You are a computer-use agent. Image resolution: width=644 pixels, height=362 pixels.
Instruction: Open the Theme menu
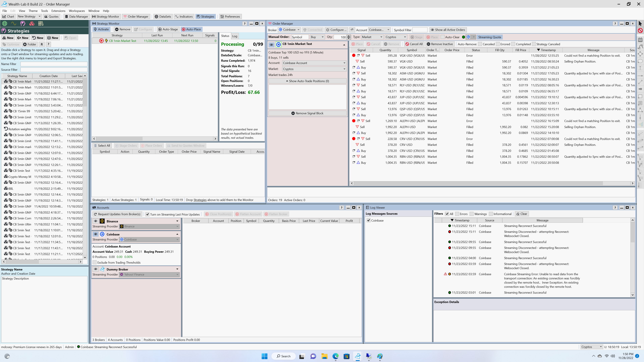click(33, 11)
